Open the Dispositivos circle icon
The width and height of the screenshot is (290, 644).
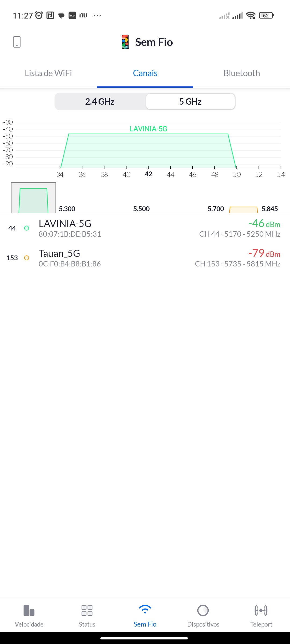(203, 611)
